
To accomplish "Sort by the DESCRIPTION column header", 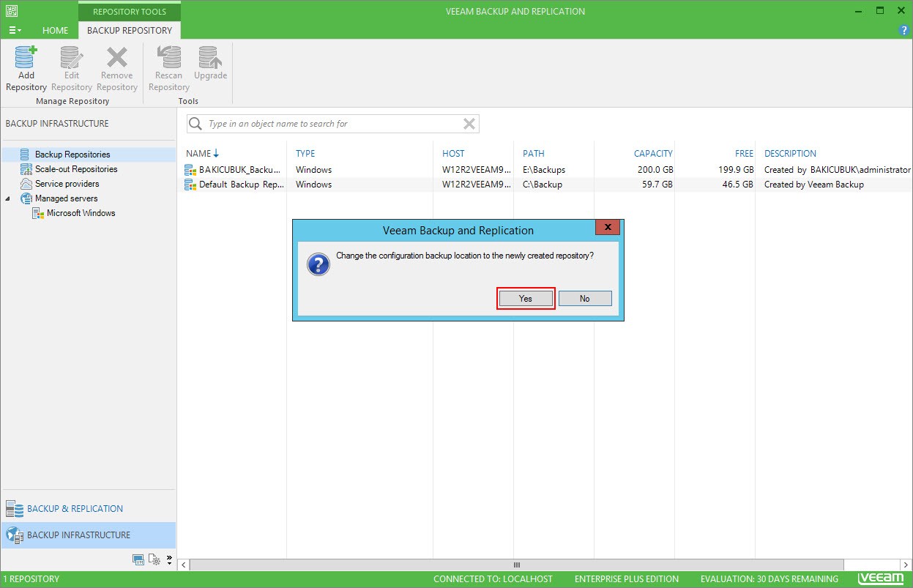I will [790, 154].
